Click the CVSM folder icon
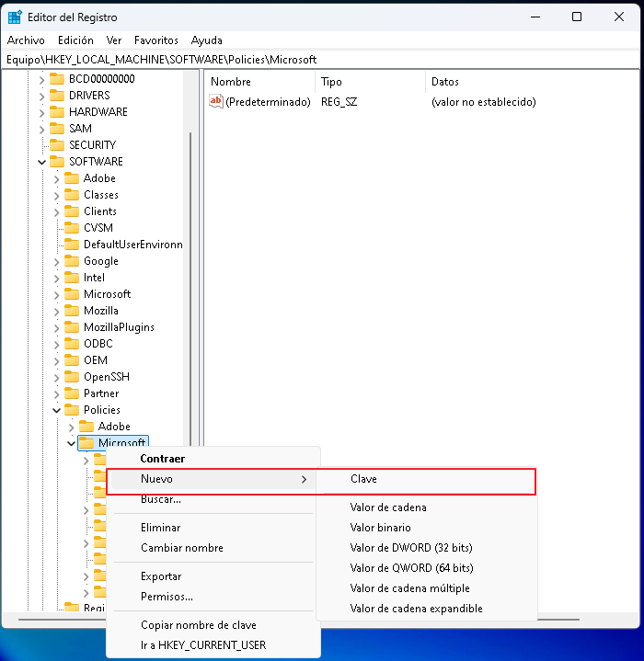Image resolution: width=644 pixels, height=661 pixels. point(72,228)
